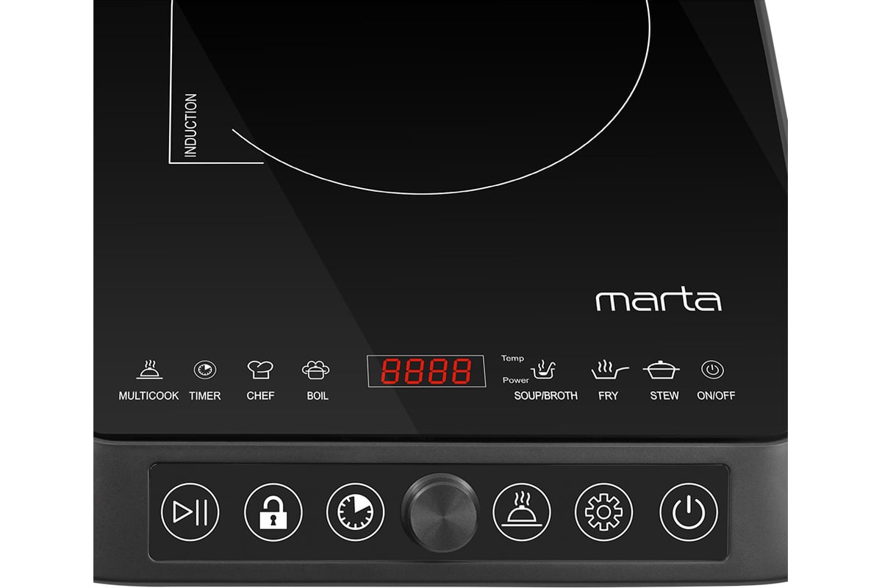Click the ON/OFF label
The height and width of the screenshot is (588, 882).
(716, 396)
